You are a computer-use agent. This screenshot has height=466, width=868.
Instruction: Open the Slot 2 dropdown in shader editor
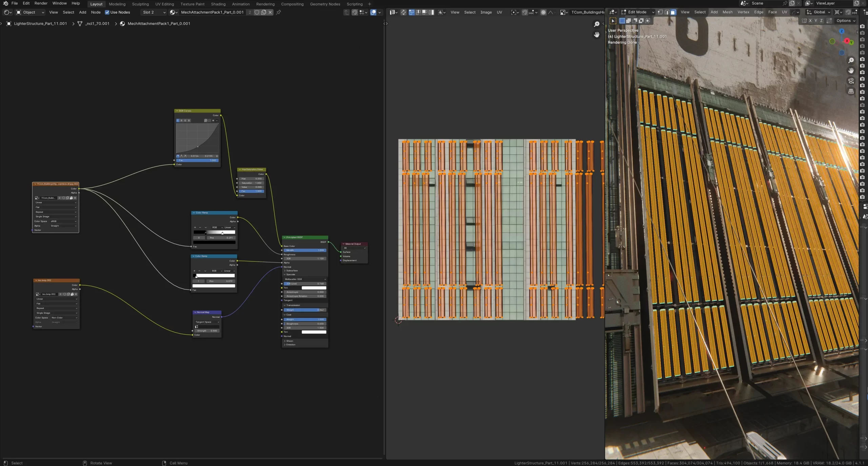[x=153, y=12]
